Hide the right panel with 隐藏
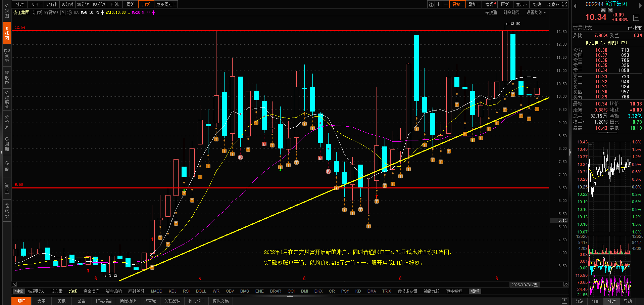The width and height of the screenshot is (644, 305). (552, 4)
